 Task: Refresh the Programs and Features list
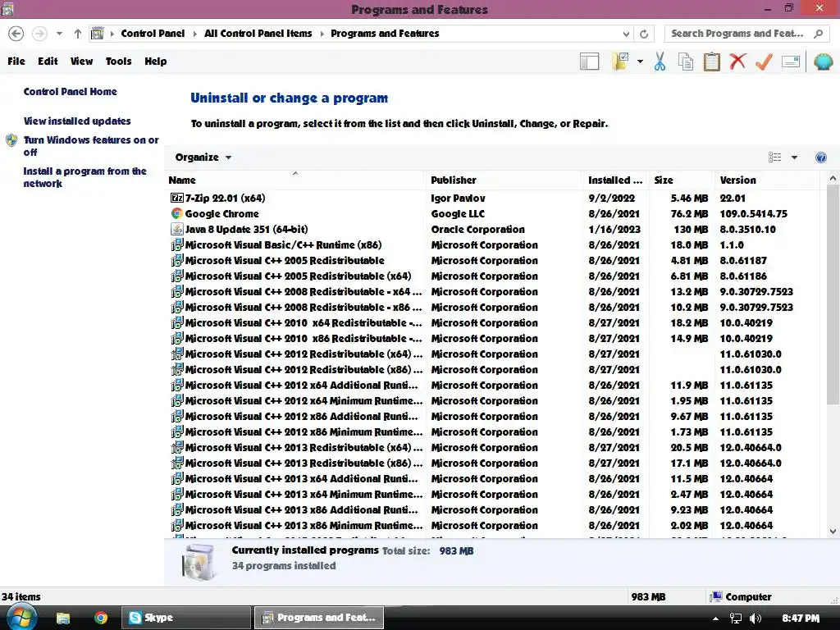644,34
